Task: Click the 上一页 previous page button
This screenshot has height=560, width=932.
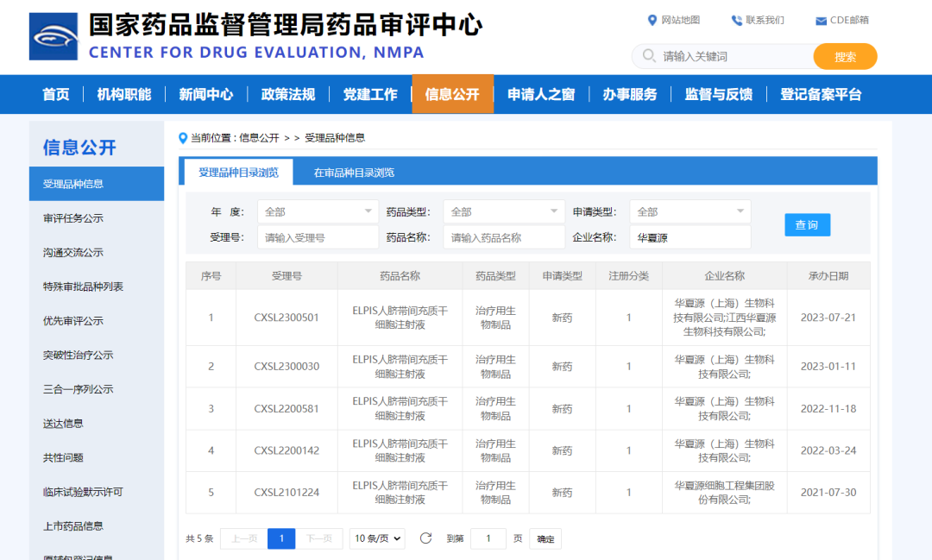Action: [x=243, y=538]
